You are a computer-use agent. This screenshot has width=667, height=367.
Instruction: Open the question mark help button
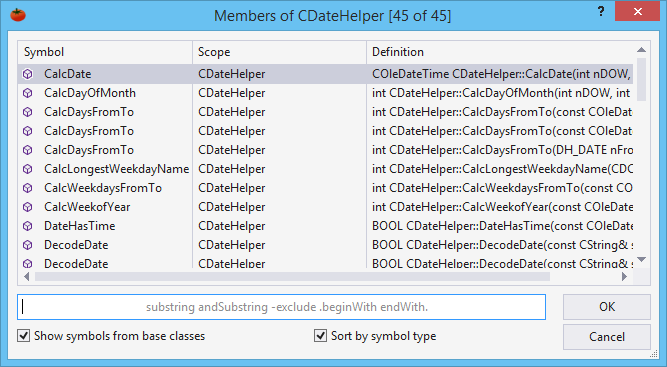601,11
